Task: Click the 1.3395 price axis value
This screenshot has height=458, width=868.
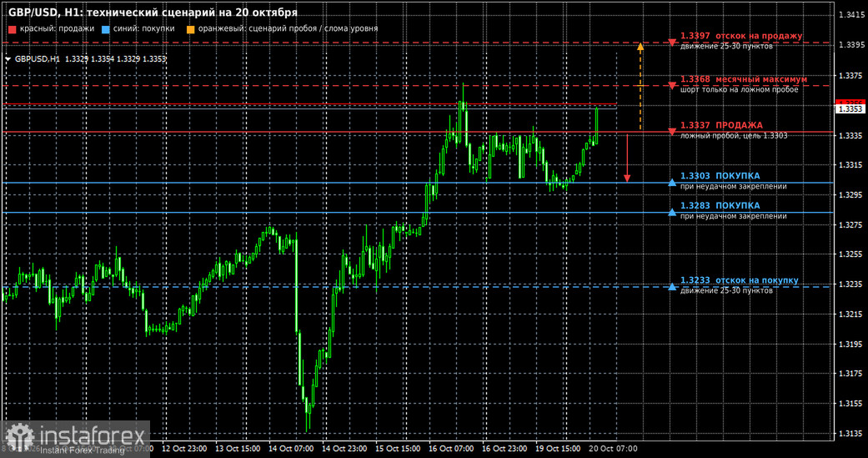Action: click(x=850, y=45)
